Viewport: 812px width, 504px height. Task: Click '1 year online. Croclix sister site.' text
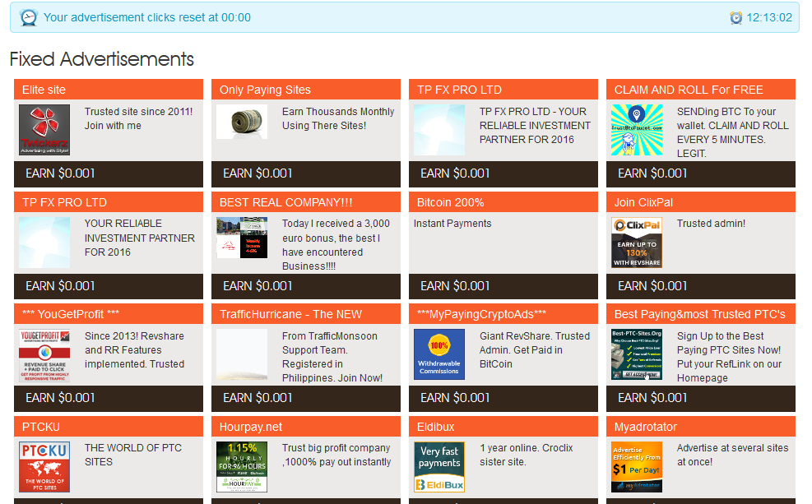[527, 455]
